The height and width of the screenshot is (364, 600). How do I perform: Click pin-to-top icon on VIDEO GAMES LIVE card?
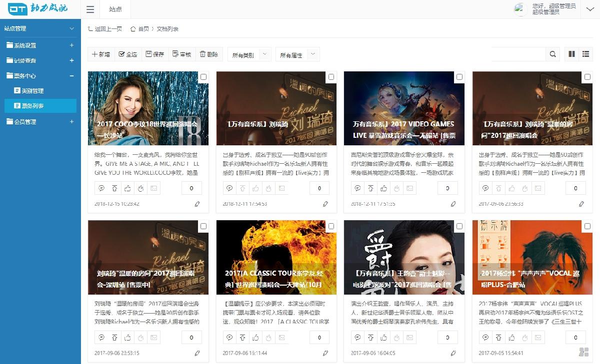tap(370, 188)
